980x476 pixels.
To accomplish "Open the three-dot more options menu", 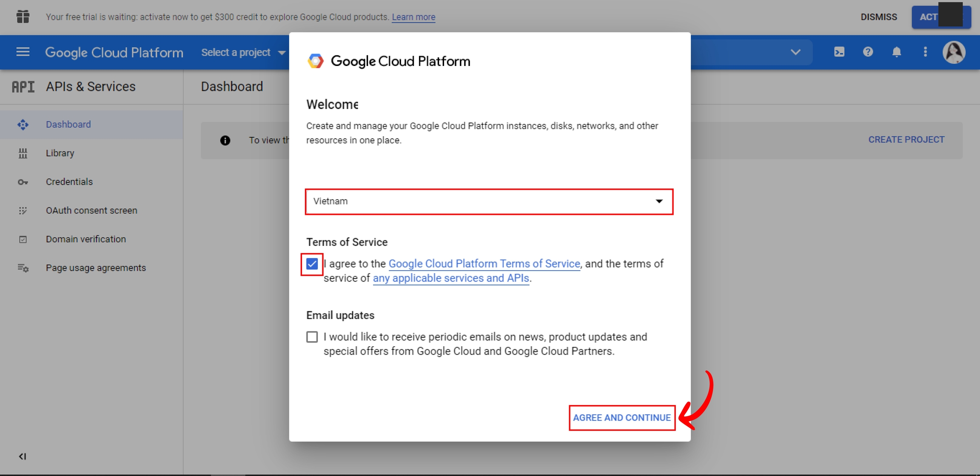I will click(925, 52).
